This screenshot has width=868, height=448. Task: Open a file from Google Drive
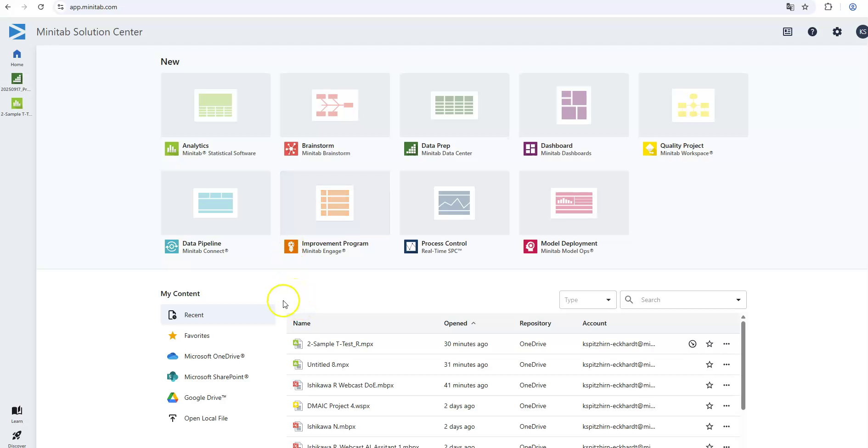pos(205,397)
